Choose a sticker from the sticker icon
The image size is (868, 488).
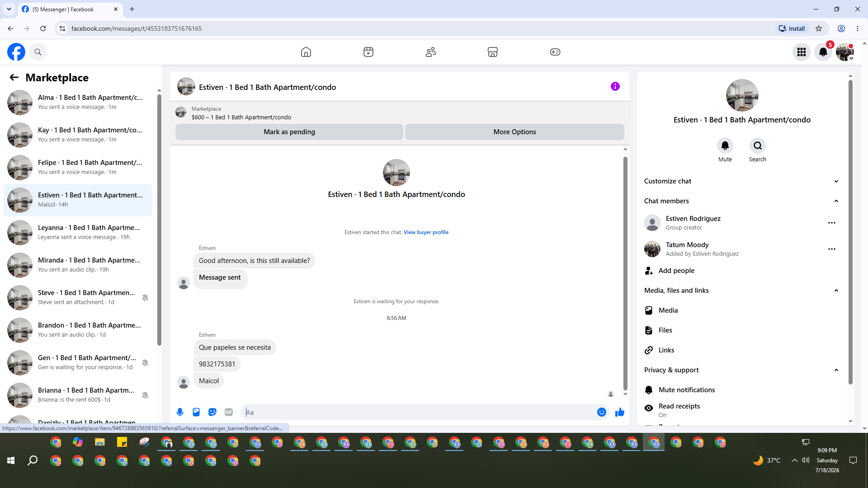pos(212,412)
